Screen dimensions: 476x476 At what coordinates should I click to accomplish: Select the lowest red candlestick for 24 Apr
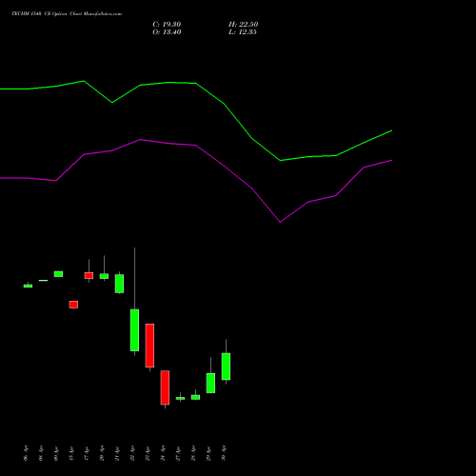click(x=165, y=387)
